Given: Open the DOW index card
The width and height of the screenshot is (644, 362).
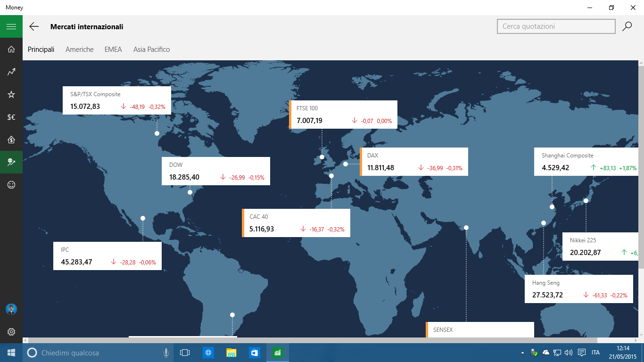Looking at the screenshot, I should [x=216, y=171].
